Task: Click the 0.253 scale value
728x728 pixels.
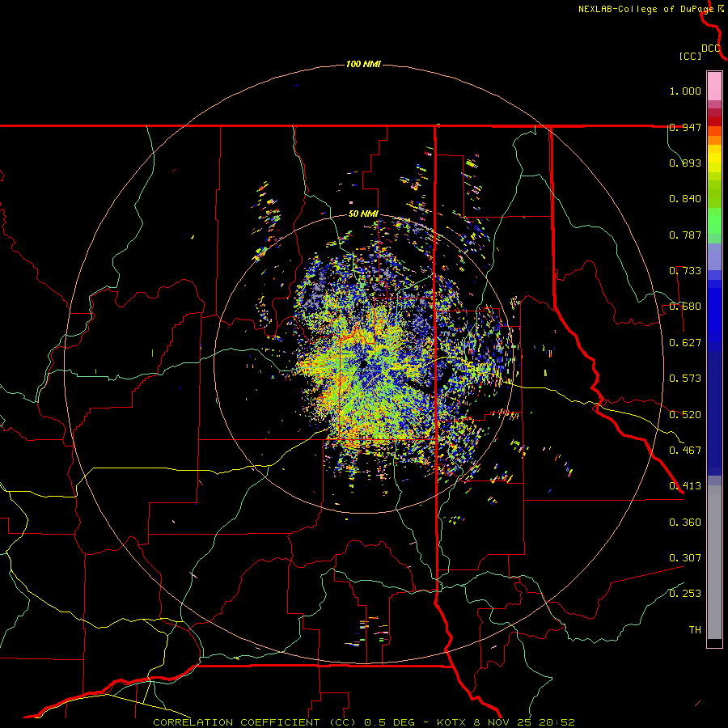Action: pos(685,594)
